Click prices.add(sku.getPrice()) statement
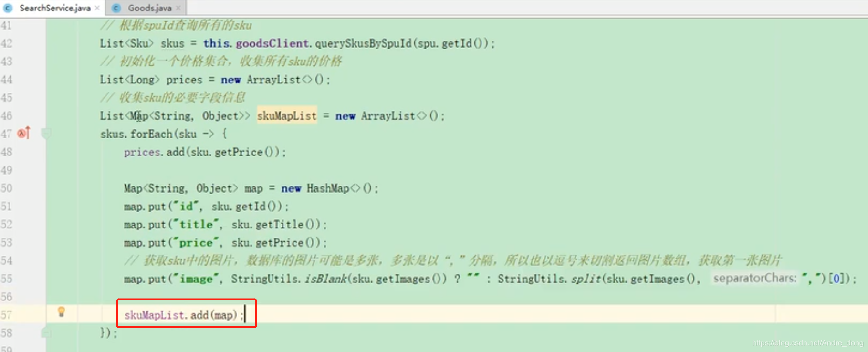Viewport: 868px width, 352px height. (205, 152)
